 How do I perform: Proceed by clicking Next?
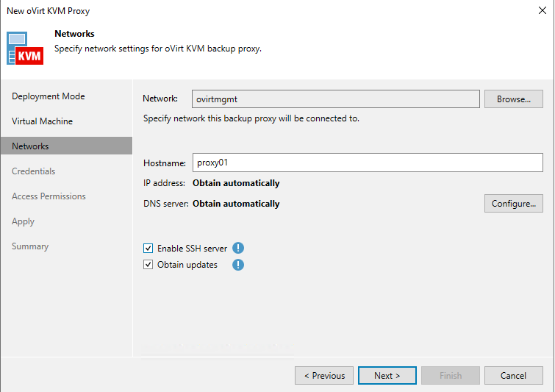(387, 376)
